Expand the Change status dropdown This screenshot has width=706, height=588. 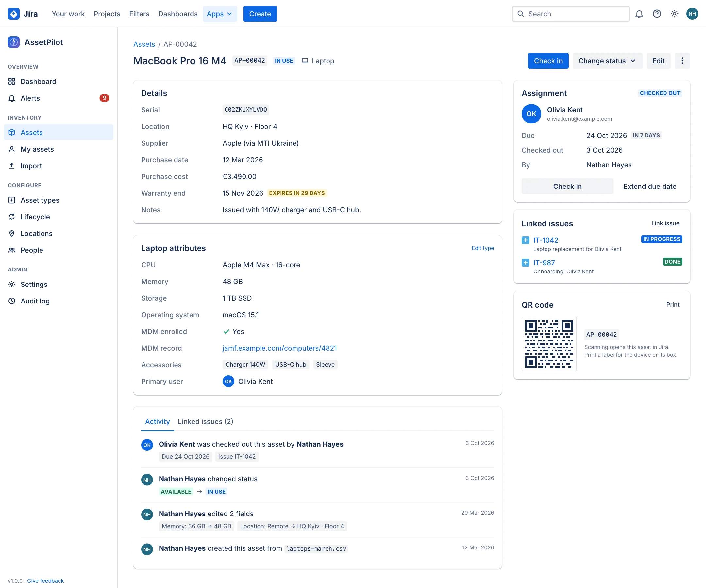pos(607,61)
